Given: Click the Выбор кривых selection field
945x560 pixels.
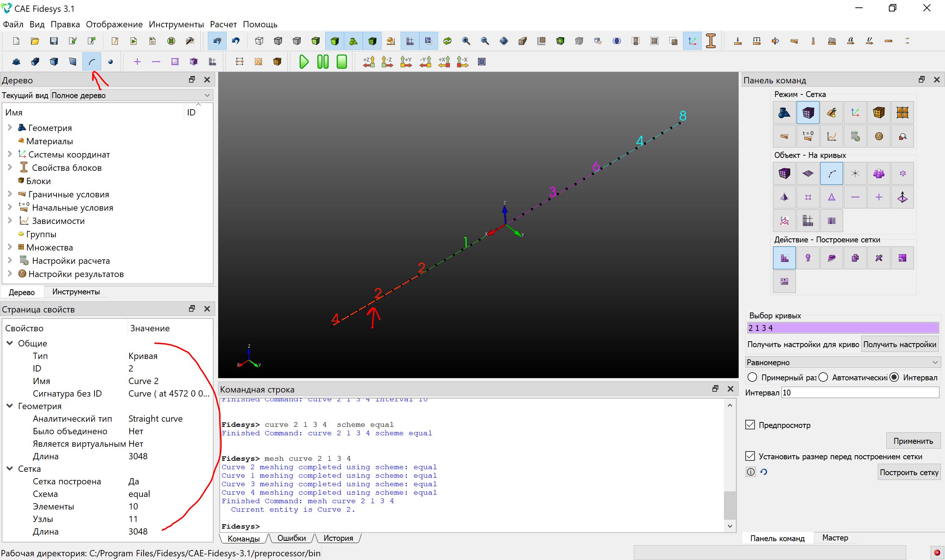Looking at the screenshot, I should pyautogui.click(x=843, y=328).
